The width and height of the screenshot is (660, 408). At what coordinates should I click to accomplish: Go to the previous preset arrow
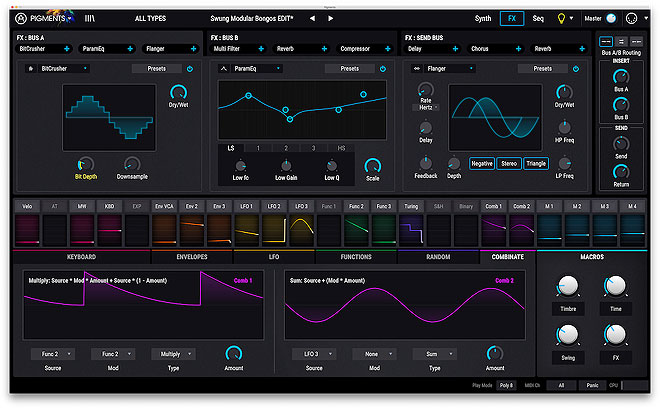pyautogui.click(x=311, y=18)
